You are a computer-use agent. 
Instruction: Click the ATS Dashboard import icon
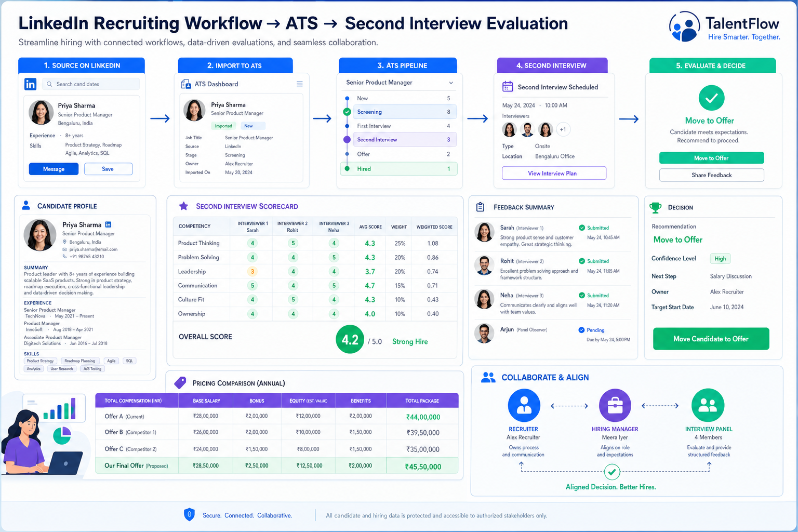[x=185, y=84]
